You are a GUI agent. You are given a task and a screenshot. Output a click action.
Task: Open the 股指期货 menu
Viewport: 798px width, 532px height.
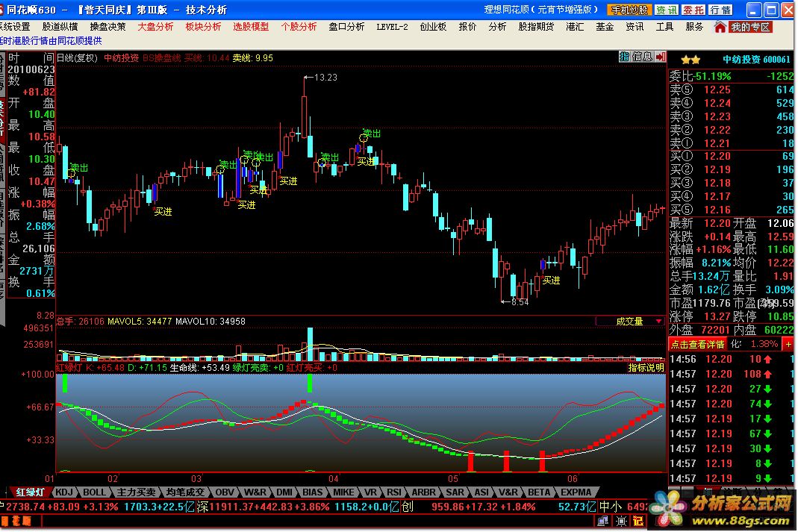536,27
